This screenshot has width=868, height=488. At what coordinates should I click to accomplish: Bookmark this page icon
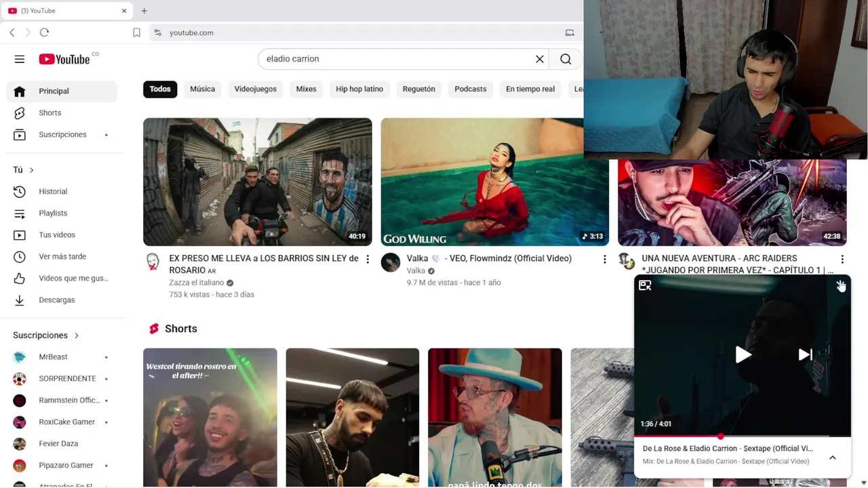(x=136, y=33)
